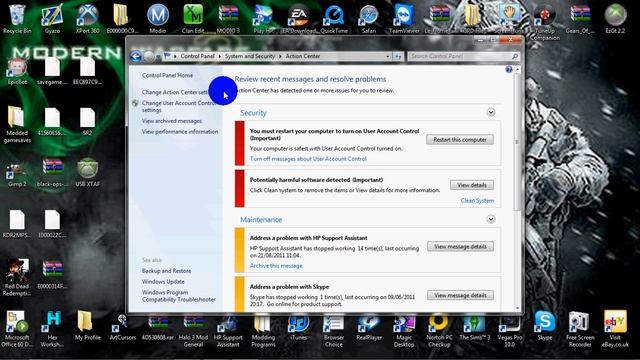Open the Norton PC Checkup shortcut

(439, 330)
